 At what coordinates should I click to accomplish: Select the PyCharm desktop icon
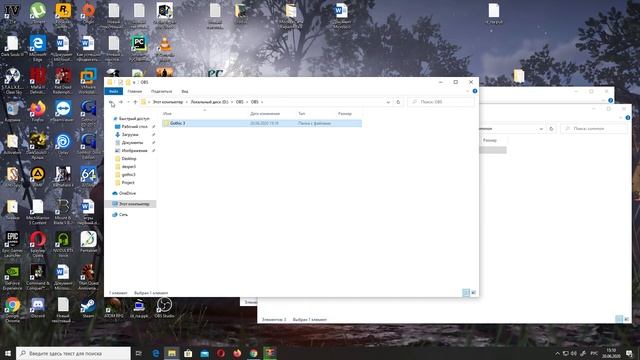139,48
